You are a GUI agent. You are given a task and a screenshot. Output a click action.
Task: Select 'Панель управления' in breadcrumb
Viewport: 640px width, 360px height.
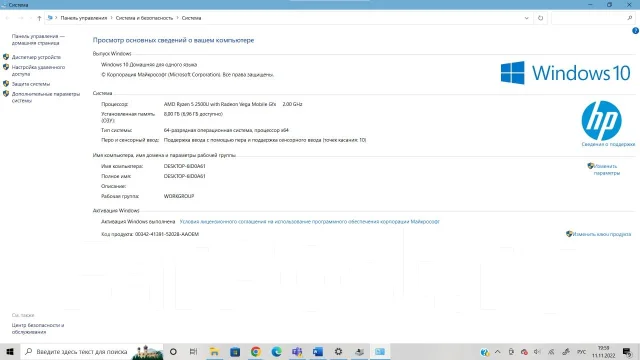[84, 18]
